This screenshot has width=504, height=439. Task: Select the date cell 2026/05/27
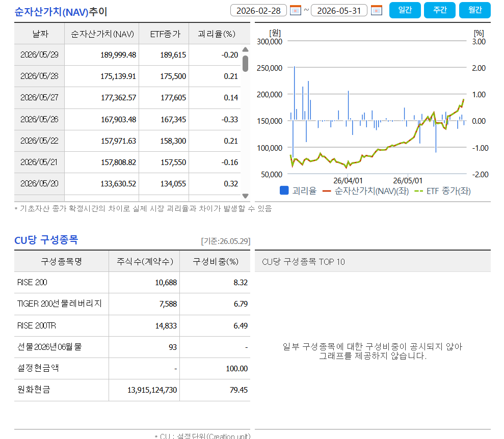coord(40,98)
